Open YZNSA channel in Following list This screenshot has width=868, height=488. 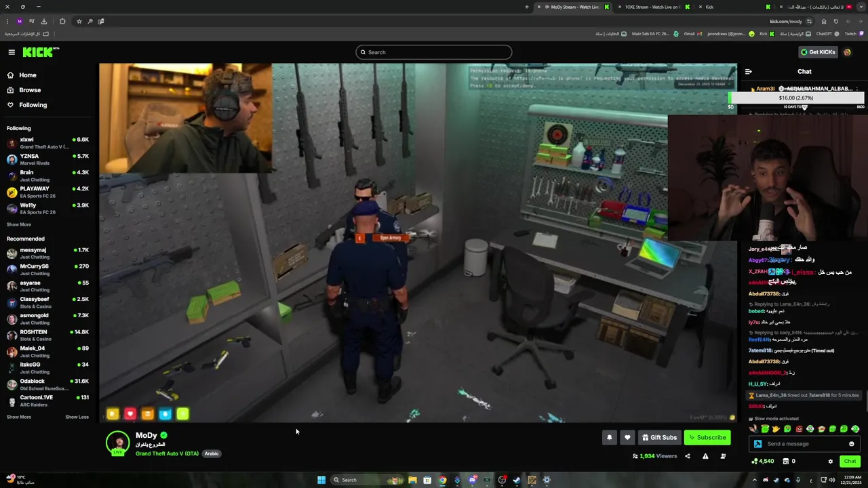click(x=47, y=159)
